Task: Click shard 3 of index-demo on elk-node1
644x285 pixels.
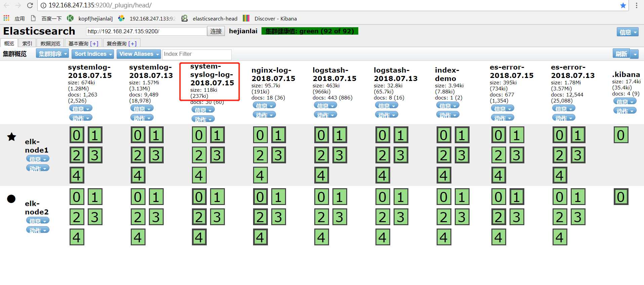Action: [x=462, y=155]
